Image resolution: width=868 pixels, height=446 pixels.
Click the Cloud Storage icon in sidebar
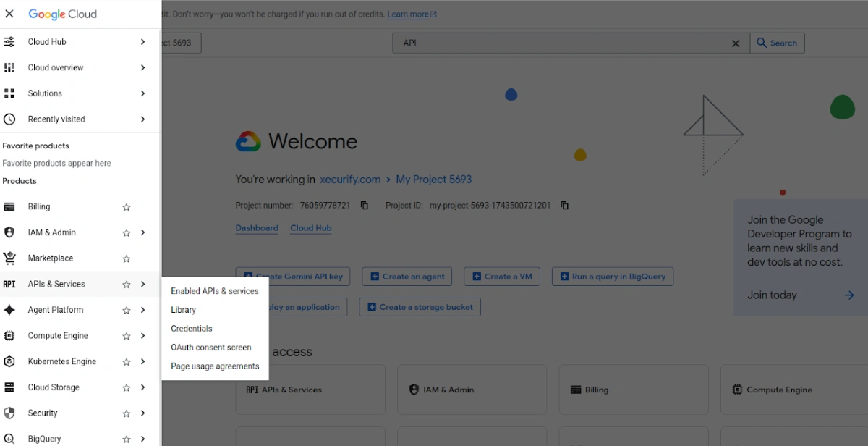coord(9,387)
